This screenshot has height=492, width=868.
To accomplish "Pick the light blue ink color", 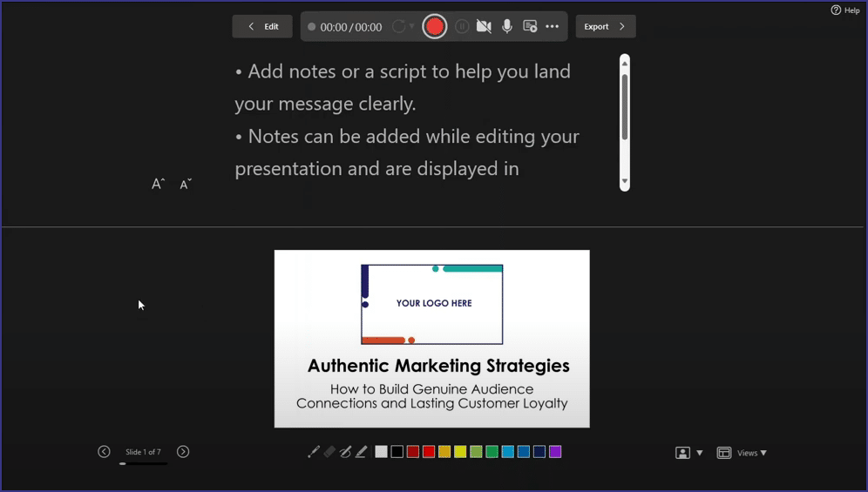I will 507,452.
